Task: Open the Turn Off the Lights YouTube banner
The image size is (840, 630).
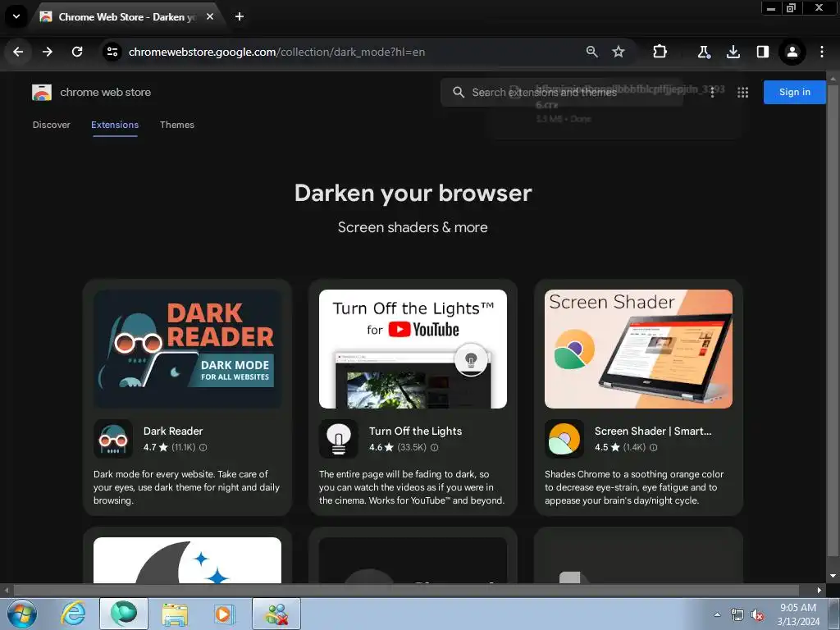Action: coord(413,349)
